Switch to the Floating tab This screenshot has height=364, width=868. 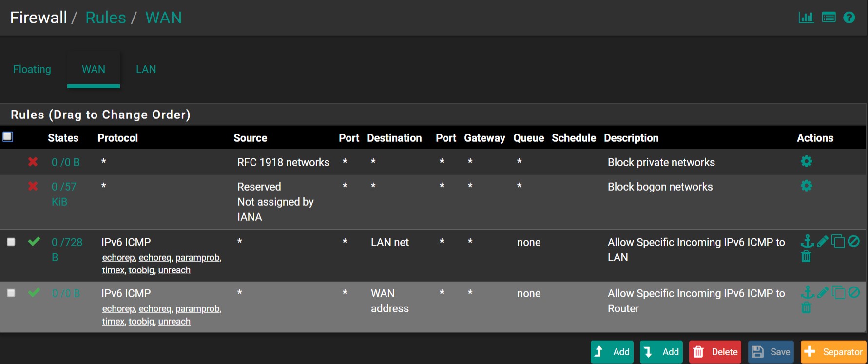coord(32,69)
